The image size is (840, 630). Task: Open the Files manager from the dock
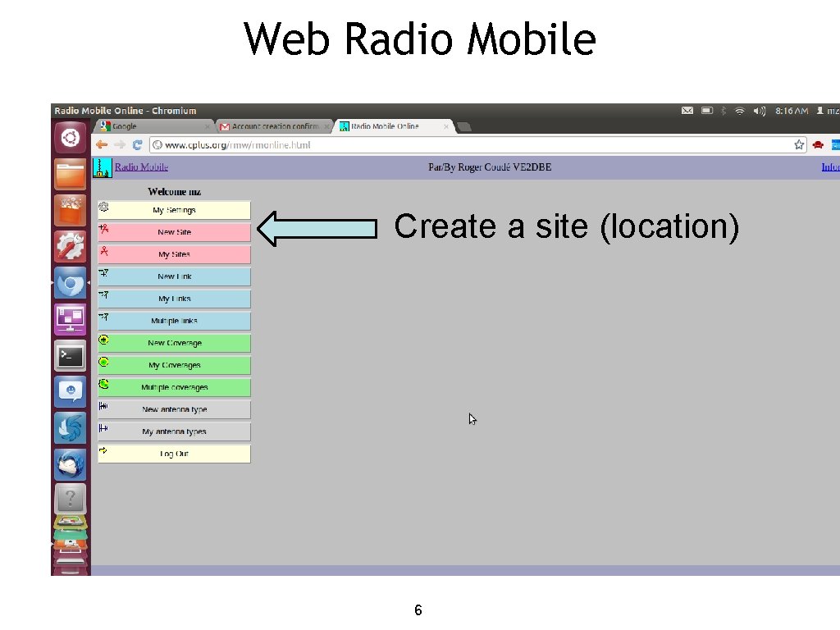coord(71,174)
